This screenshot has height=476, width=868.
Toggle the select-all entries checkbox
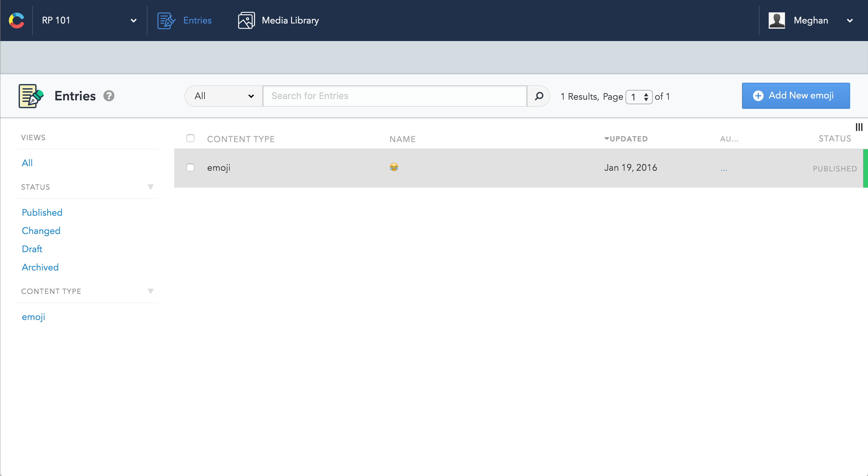(190, 138)
